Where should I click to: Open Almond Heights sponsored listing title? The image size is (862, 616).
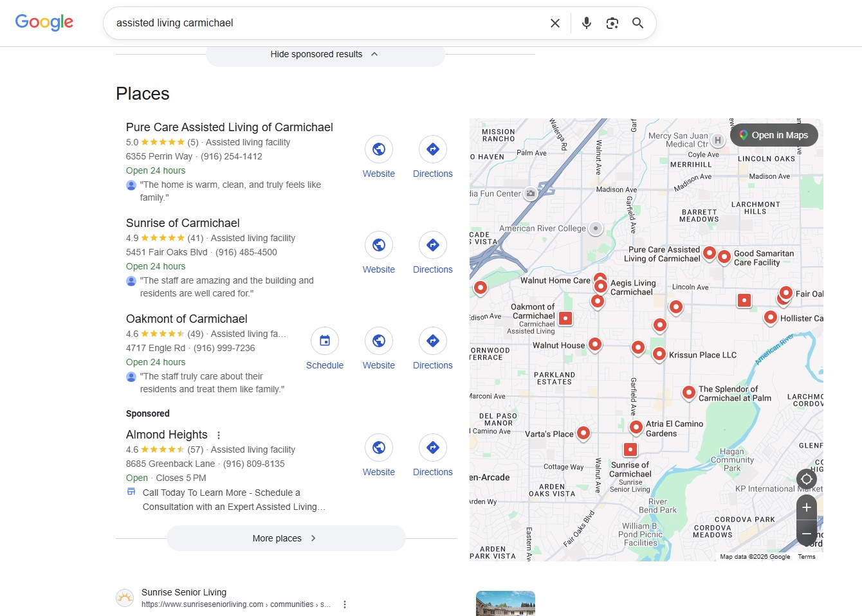click(x=167, y=435)
